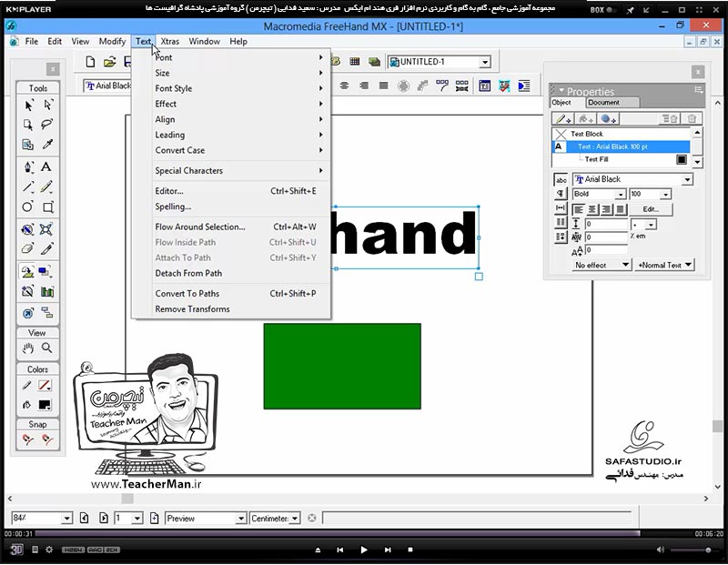Click the Play button in KMPlayer
The image size is (728, 565).
tap(363, 550)
